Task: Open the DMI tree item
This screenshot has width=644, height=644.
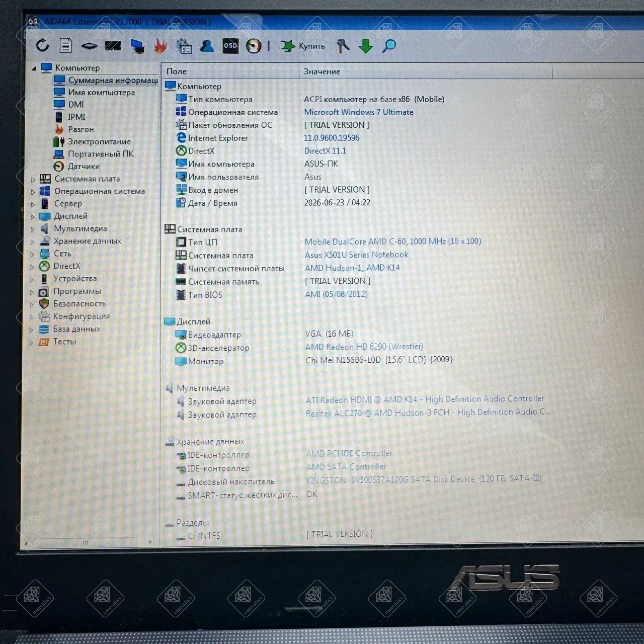Action: pos(76,105)
